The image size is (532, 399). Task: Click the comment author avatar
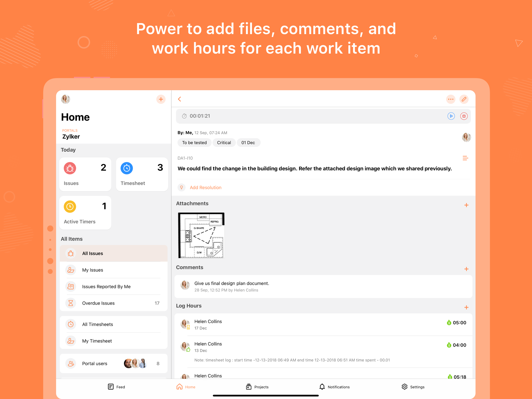tap(185, 285)
